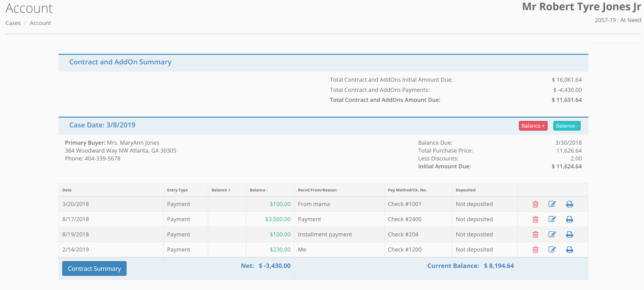Open the Cases breadcrumb link
644x290 pixels.
[13, 23]
